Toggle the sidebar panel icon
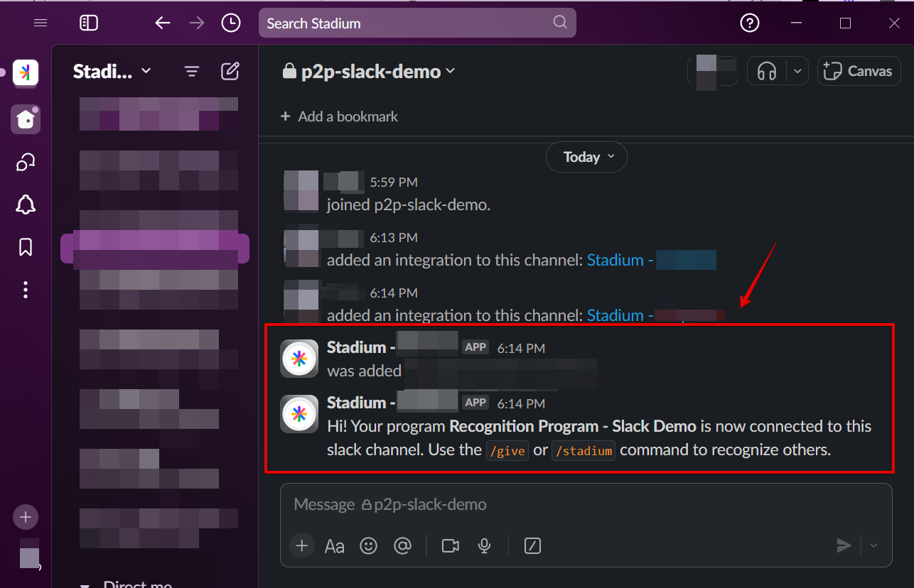Image resolution: width=914 pixels, height=588 pixels. coord(89,23)
